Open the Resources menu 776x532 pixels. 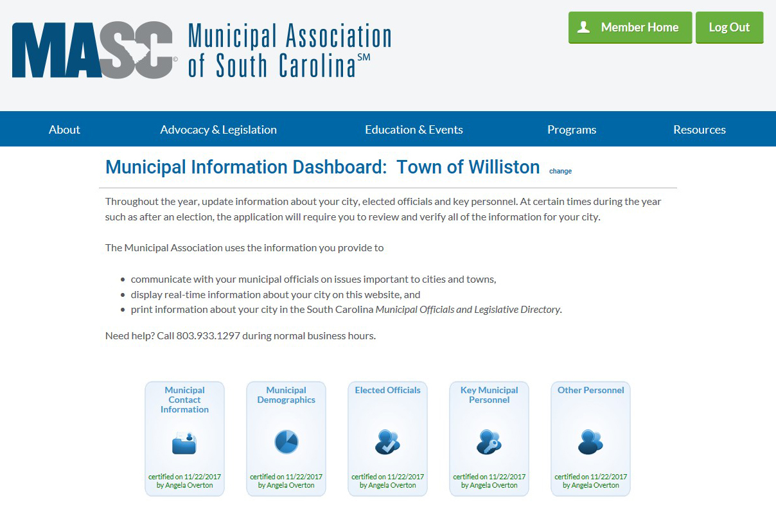[x=700, y=129]
